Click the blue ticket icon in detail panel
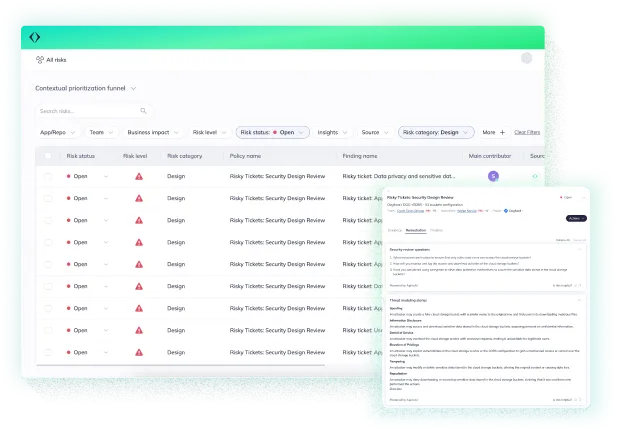The width and height of the screenshot is (617, 432). coord(506,211)
